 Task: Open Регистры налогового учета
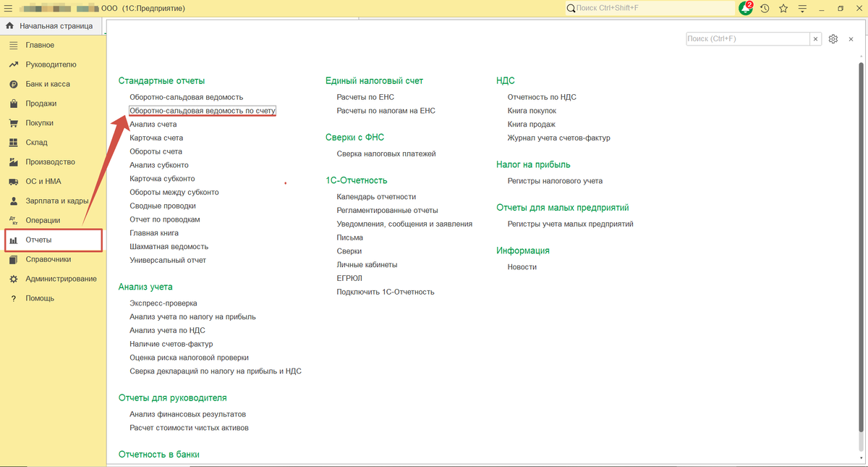555,181
